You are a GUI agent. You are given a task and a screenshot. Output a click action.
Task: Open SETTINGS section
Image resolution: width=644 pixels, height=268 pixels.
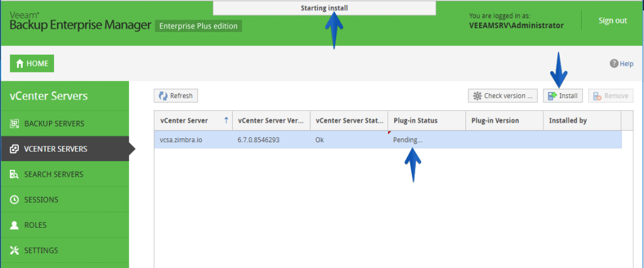coord(65,250)
